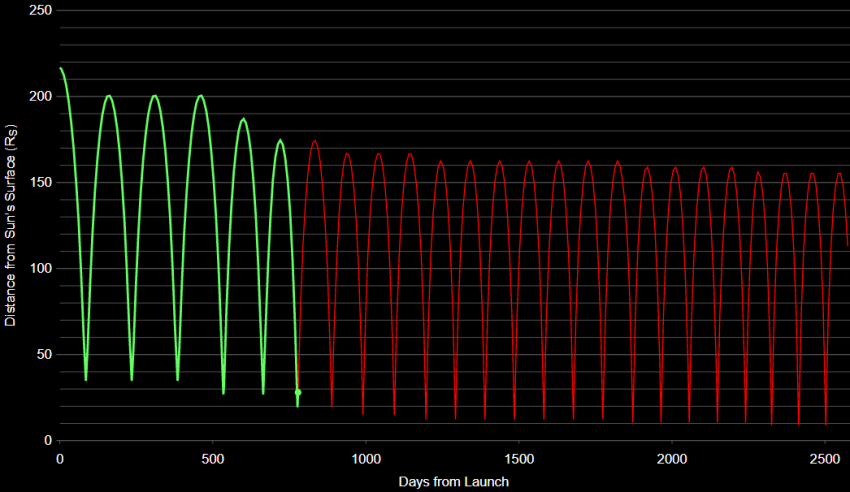The height and width of the screenshot is (492, 850).
Task: Click the green current position dot
Action: coord(298,392)
